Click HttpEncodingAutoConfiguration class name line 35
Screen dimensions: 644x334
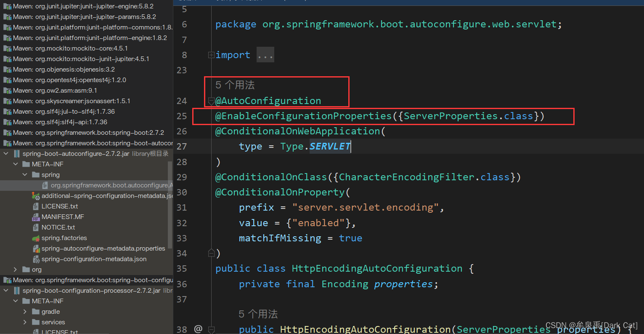click(377, 269)
